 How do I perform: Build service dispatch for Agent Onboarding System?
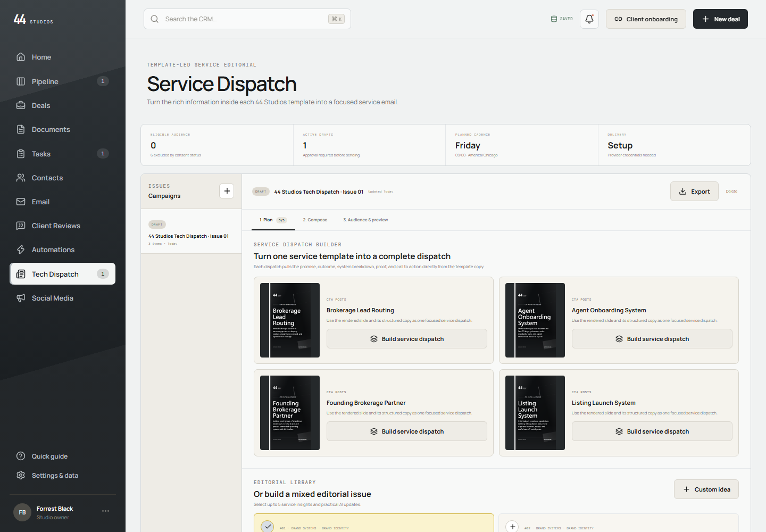(x=652, y=339)
